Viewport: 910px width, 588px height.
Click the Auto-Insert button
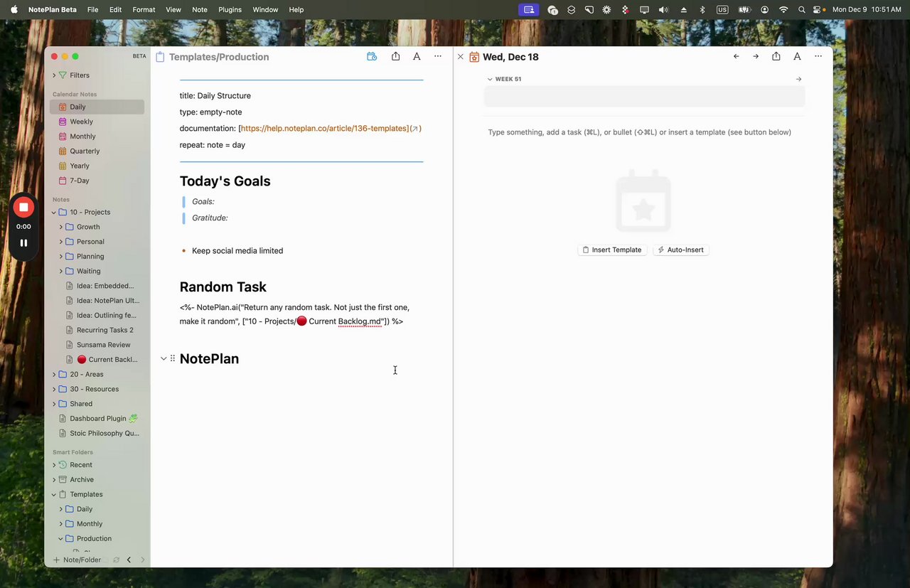pos(681,250)
